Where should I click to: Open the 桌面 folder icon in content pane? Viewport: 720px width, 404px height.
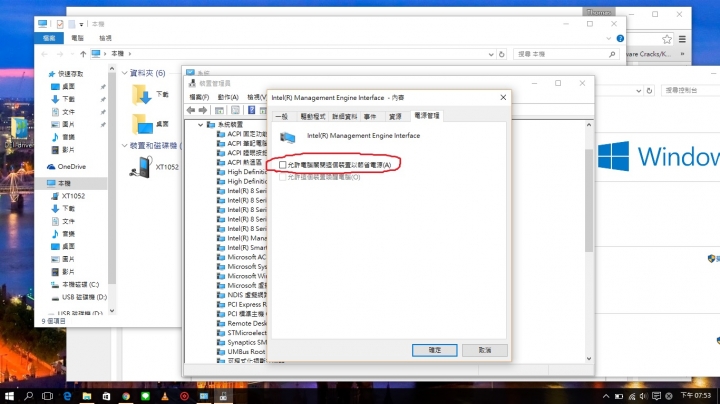tap(142, 124)
